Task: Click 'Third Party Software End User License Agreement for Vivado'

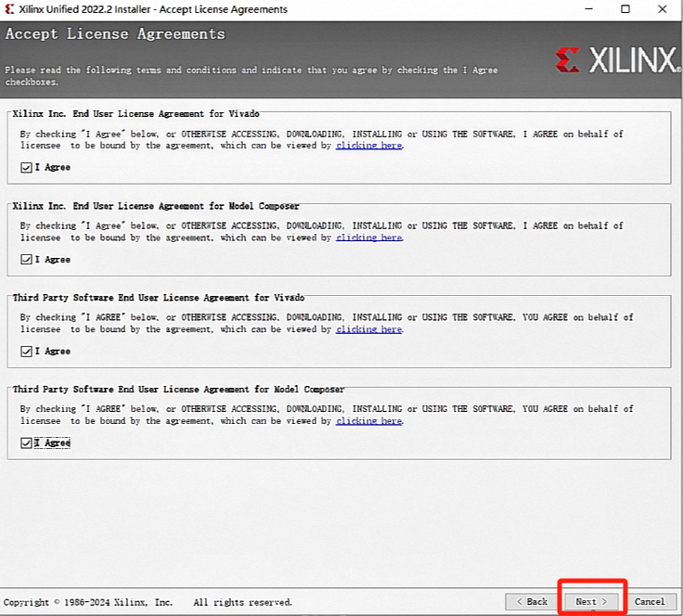Action: [x=158, y=298]
